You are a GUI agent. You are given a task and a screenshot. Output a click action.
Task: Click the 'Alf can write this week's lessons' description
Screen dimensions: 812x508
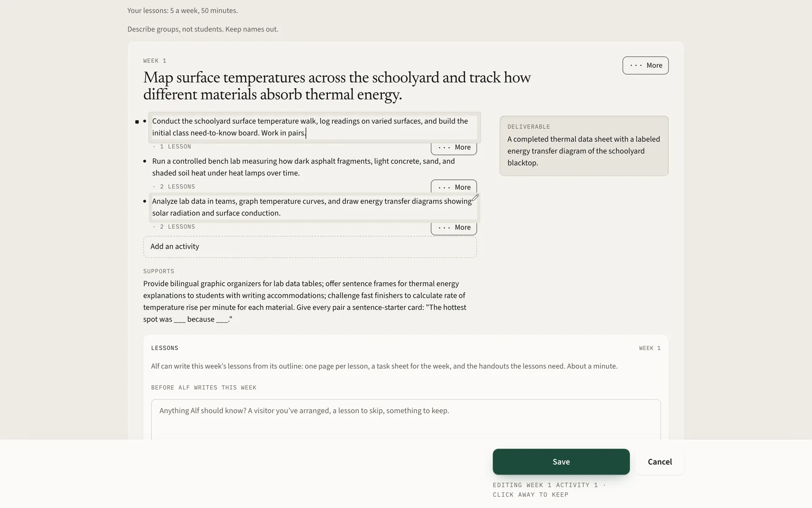(x=384, y=366)
